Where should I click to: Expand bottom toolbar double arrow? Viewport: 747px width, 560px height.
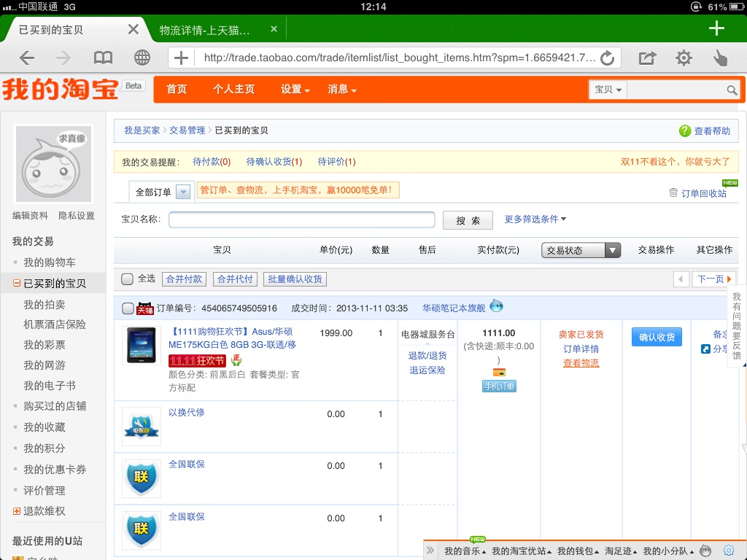point(430,551)
